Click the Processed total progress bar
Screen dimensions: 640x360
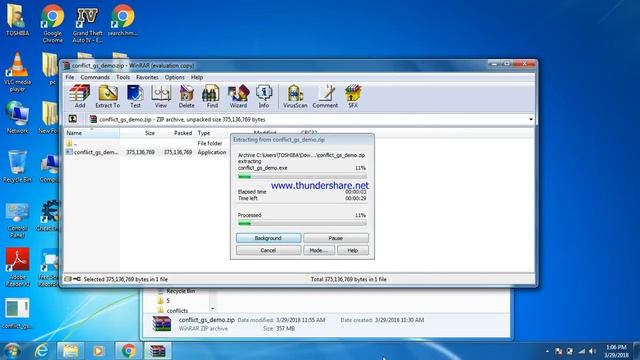pos(302,223)
